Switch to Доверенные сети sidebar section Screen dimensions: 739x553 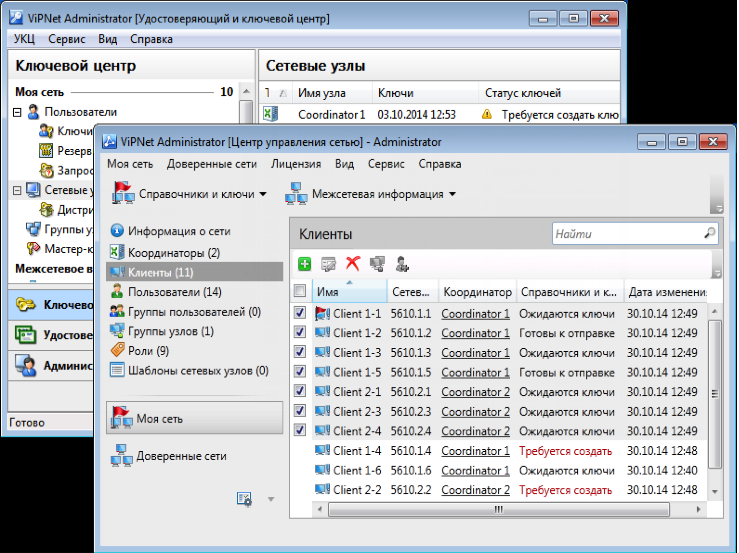click(181, 456)
